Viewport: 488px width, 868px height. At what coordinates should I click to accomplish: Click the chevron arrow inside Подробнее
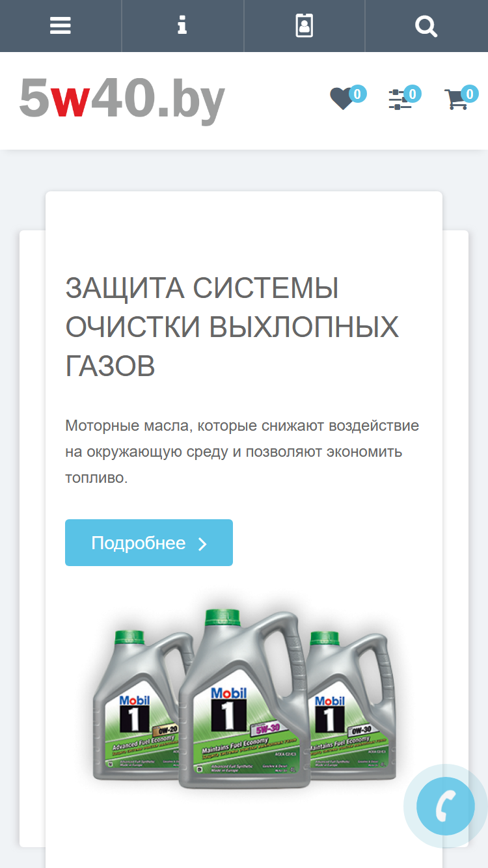[202, 544]
